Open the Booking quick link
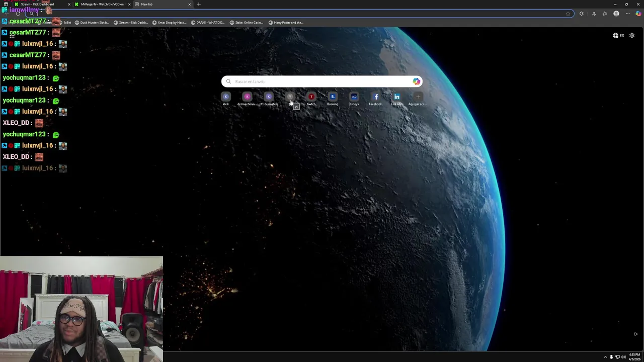Screen dimensions: 644x362 click(x=333, y=99)
